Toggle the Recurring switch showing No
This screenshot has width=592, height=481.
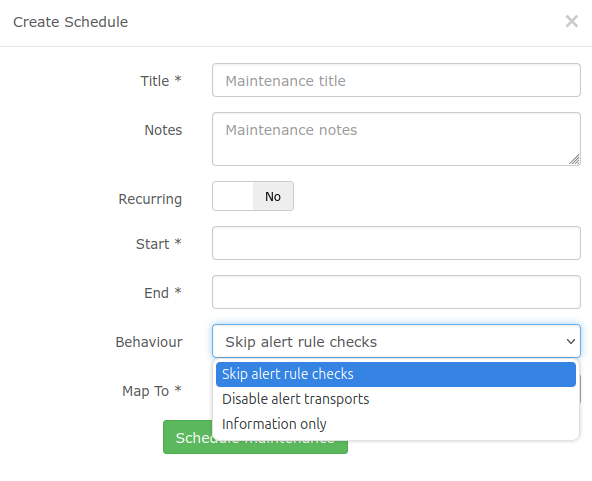[253, 196]
